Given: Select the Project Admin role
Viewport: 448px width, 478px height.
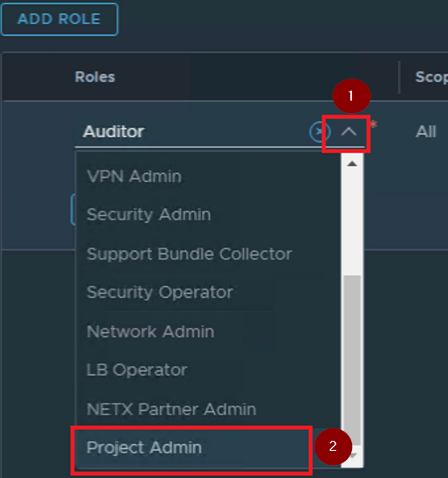Looking at the screenshot, I should pos(144,448).
